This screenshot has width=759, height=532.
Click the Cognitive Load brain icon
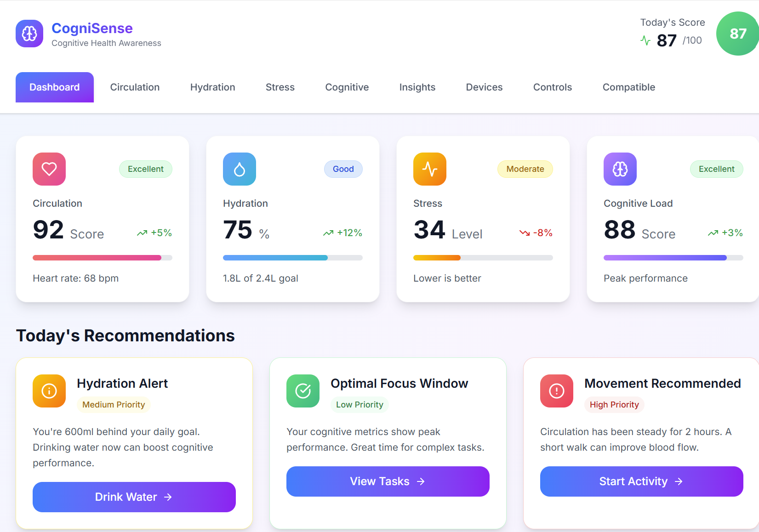tap(620, 169)
